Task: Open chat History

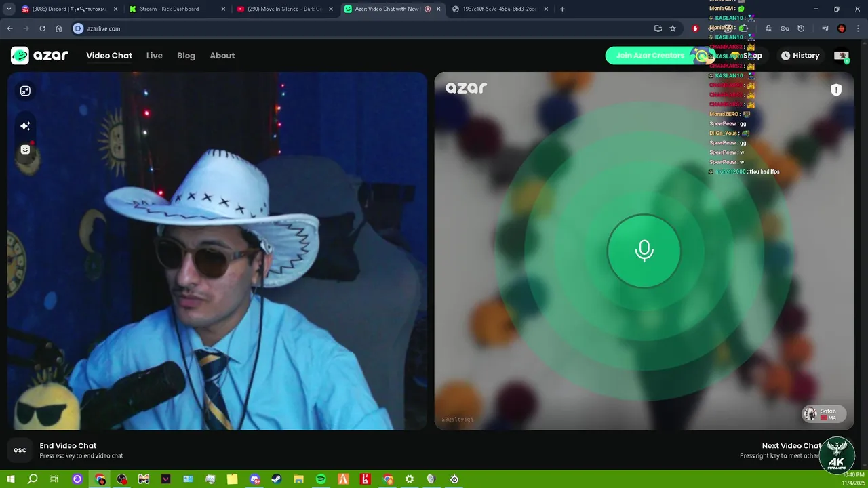Action: [800, 56]
